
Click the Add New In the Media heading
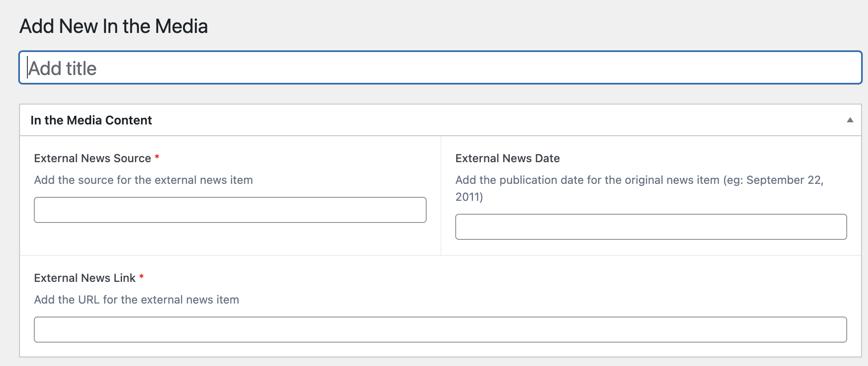pyautogui.click(x=114, y=26)
